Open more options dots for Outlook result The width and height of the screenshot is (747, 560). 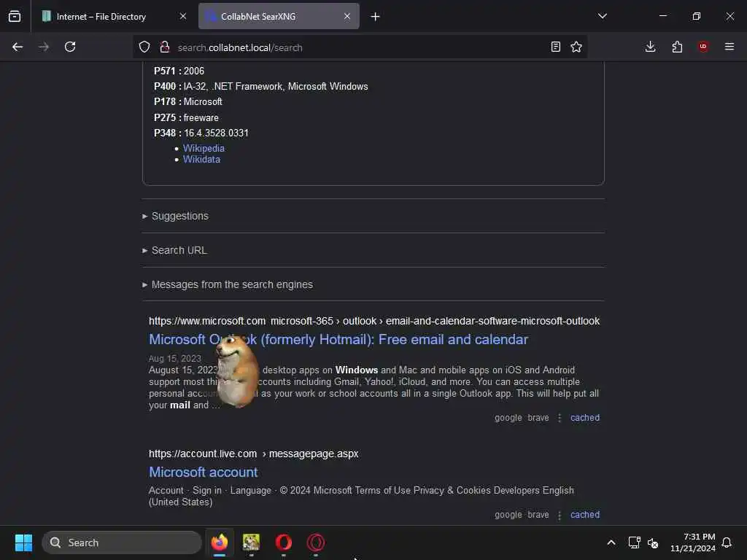(560, 418)
